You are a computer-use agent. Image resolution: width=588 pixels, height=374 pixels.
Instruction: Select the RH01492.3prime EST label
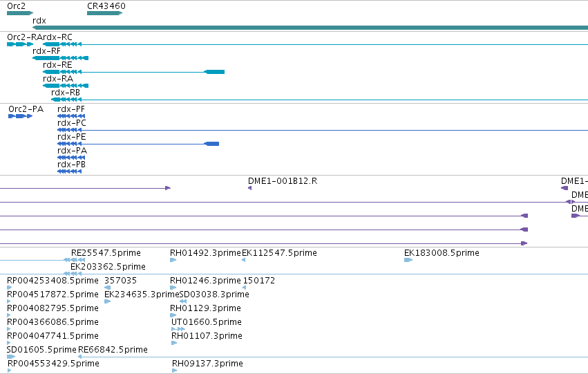(205, 253)
